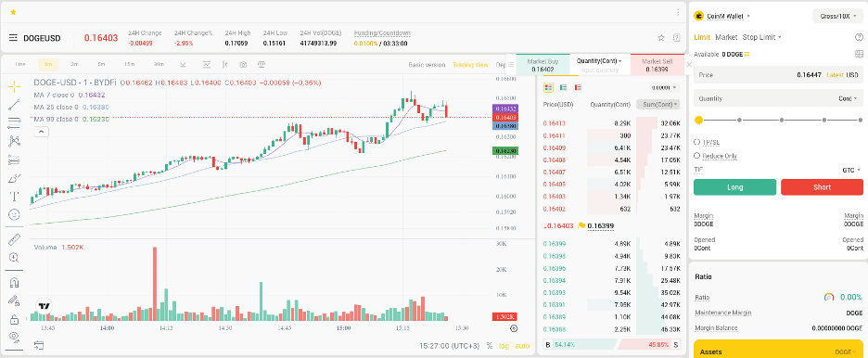Open the hamburger menu beside DOGEUSD
The height and width of the screenshot is (358, 868).
pyautogui.click(x=13, y=38)
